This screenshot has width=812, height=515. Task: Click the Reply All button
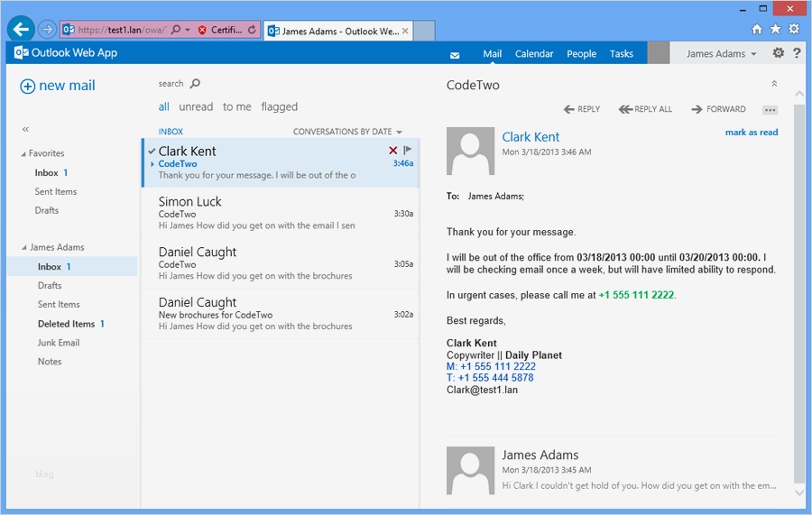645,109
